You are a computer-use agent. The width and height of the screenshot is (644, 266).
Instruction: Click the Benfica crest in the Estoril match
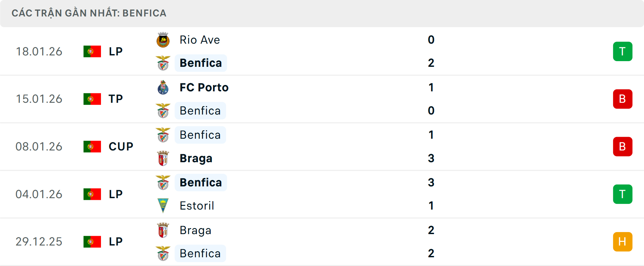coord(163,182)
